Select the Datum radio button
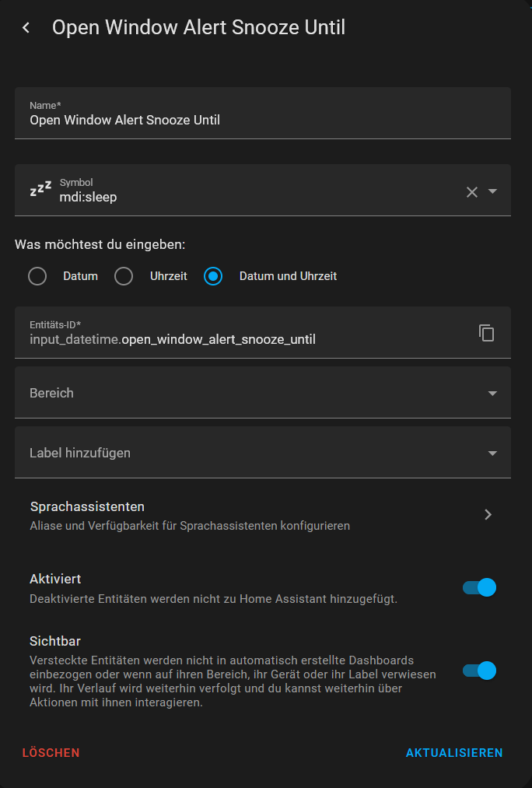 pos(37,276)
